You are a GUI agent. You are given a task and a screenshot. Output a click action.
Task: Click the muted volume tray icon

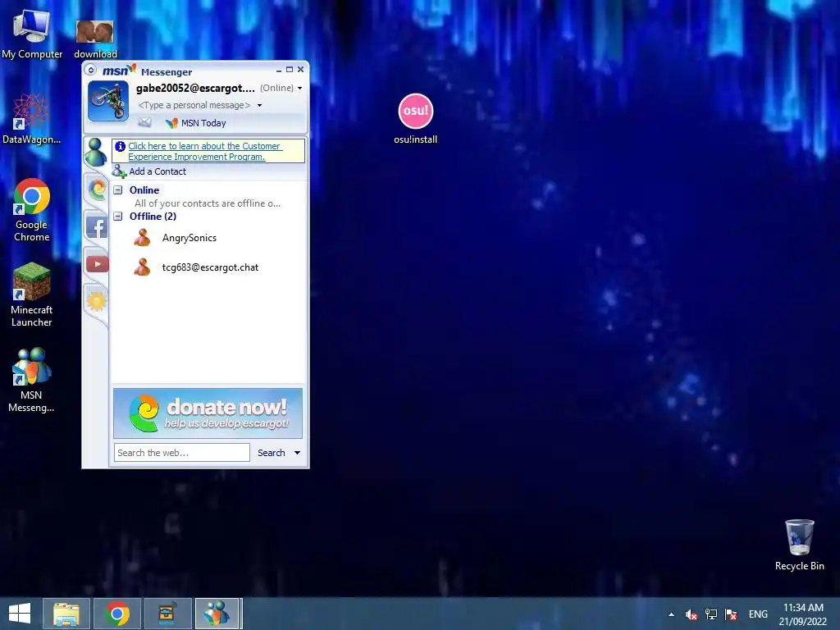[691, 614]
